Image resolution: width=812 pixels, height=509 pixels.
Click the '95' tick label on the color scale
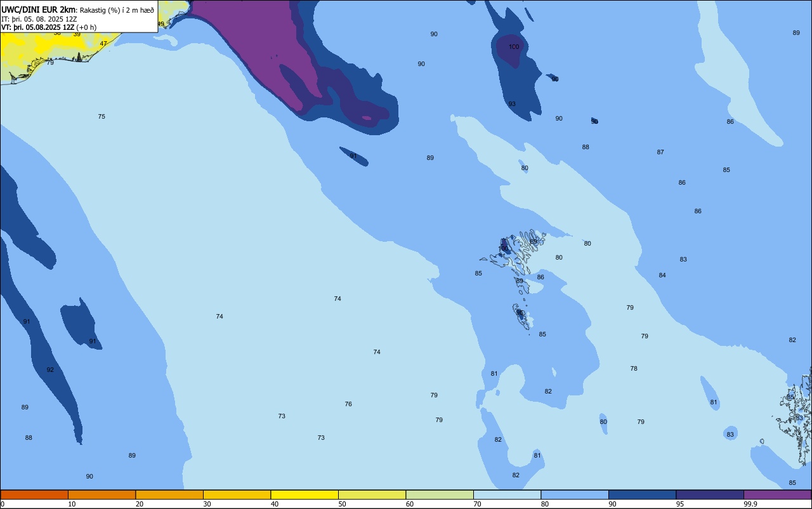680,504
